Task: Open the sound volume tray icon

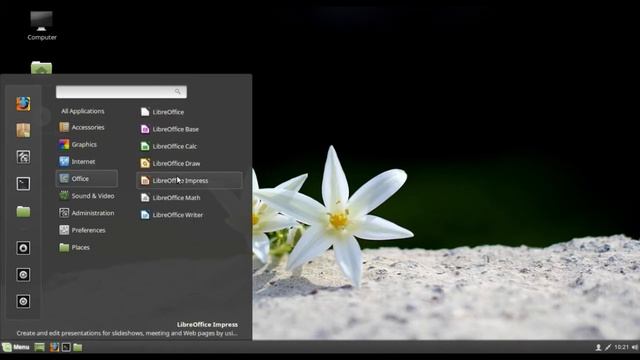Action: pyautogui.click(x=635, y=347)
